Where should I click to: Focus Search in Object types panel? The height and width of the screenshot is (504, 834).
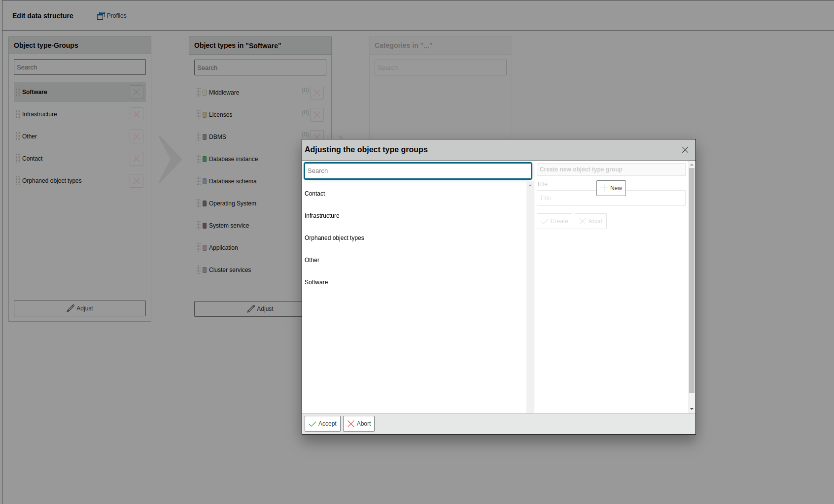click(x=260, y=67)
